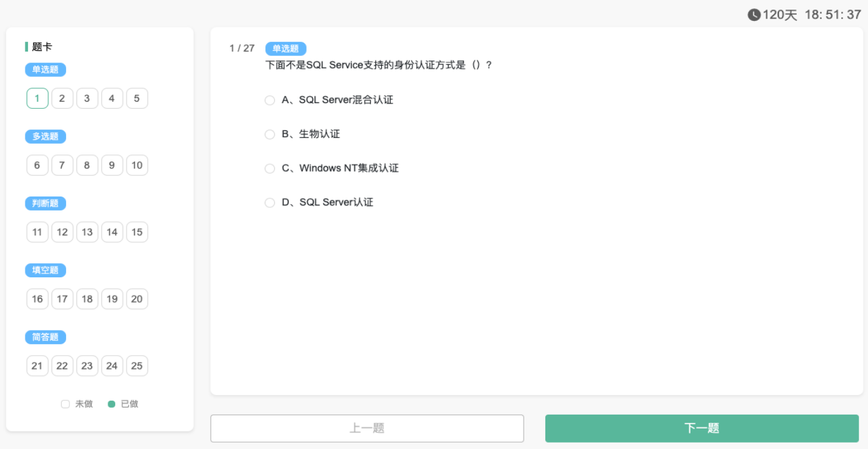Open question 13
Viewport: 868px width, 449px height.
[x=87, y=232]
